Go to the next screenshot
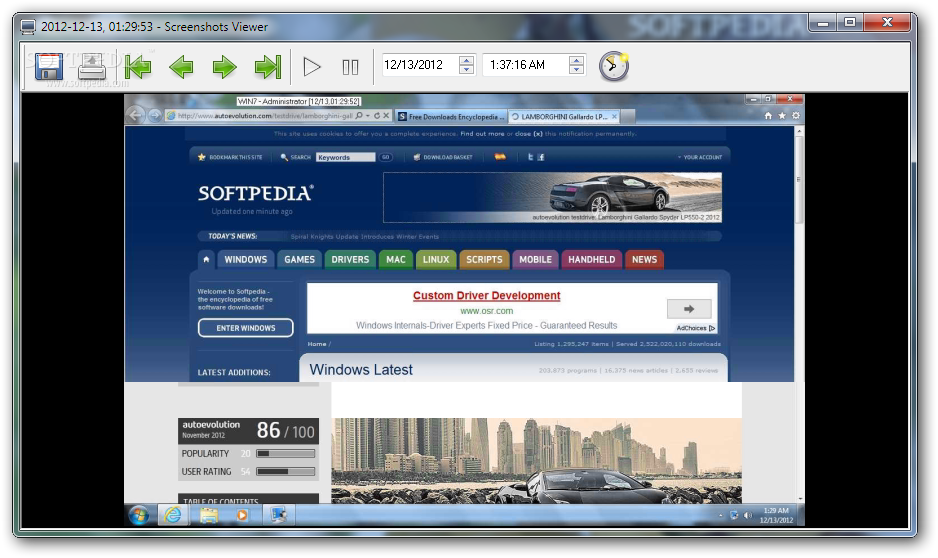The height and width of the screenshot is (558, 938). click(224, 66)
